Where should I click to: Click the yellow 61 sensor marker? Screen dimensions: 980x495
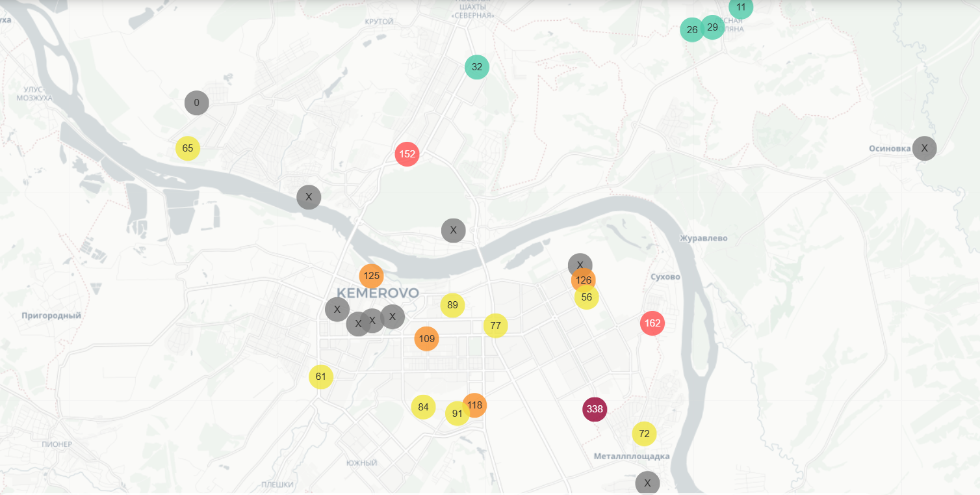click(320, 377)
